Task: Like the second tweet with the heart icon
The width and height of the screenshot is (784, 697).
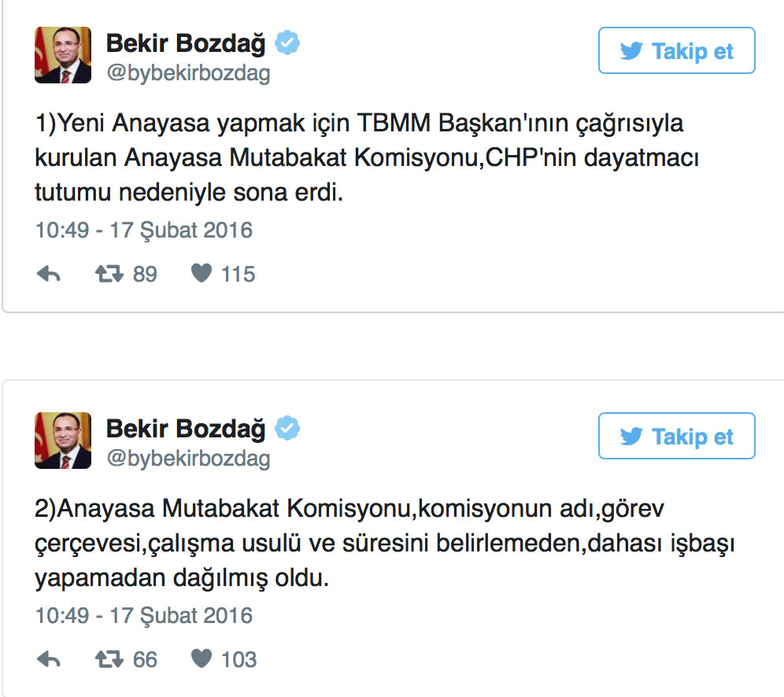Action: [202, 658]
